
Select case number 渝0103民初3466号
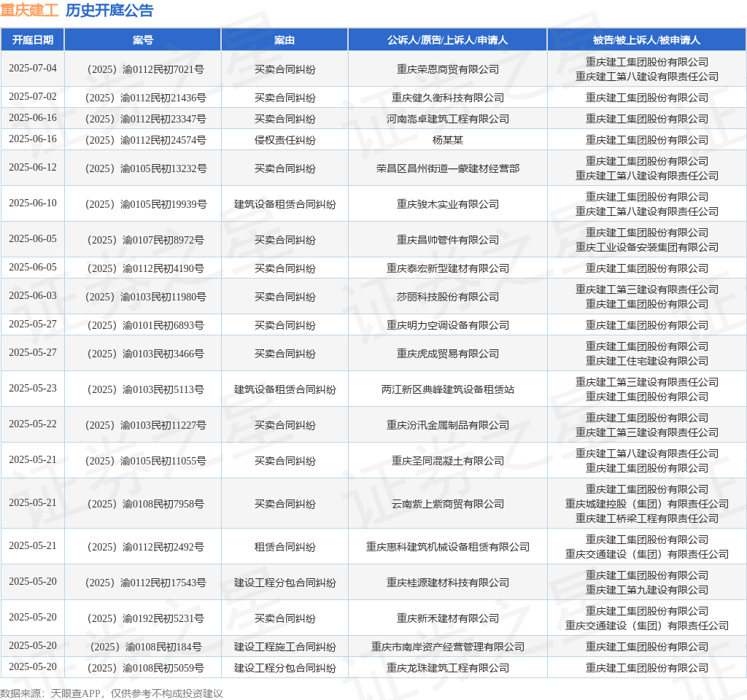tap(145, 354)
